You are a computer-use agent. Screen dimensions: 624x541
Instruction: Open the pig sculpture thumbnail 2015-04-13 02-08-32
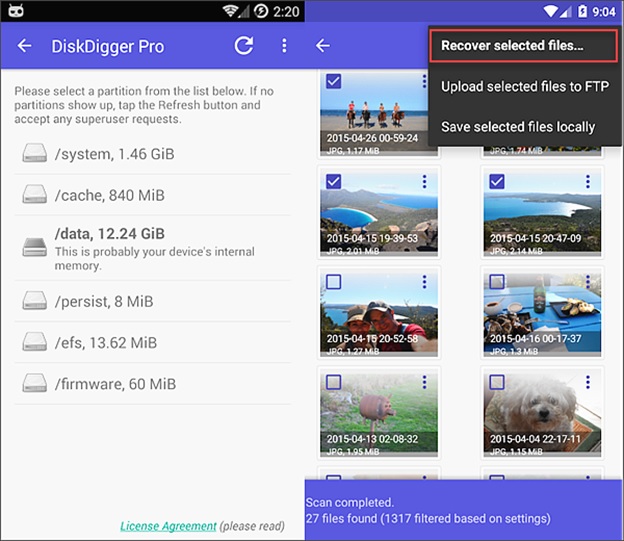click(379, 415)
